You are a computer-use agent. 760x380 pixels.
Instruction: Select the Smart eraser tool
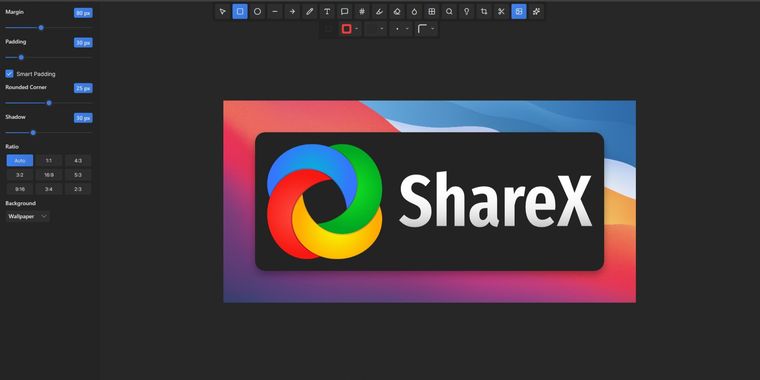397,12
